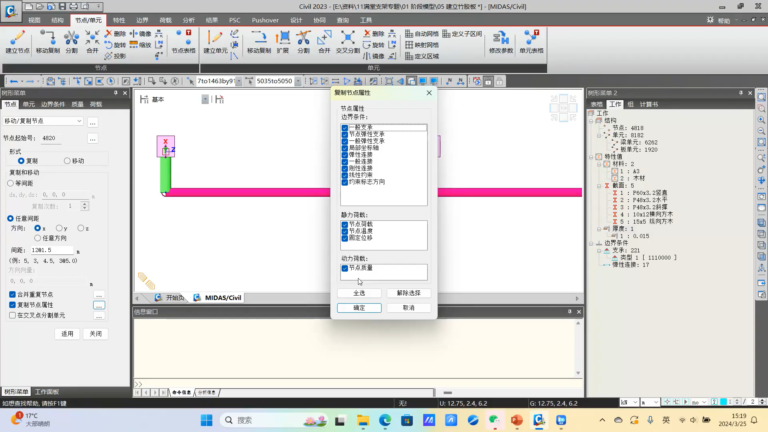Image resolution: width=768 pixels, height=432 pixels.
Task: Click the Windows Start button
Action: 206,420
